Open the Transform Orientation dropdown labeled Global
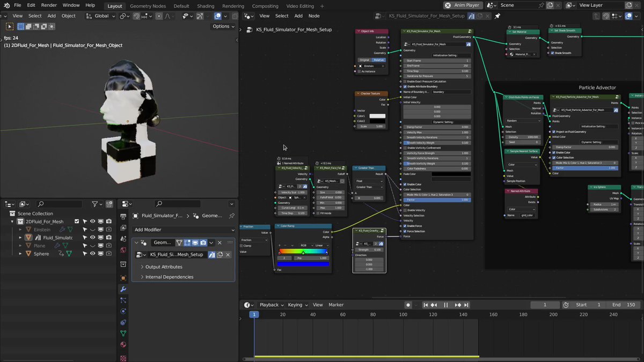The height and width of the screenshot is (362, 644). point(101,16)
